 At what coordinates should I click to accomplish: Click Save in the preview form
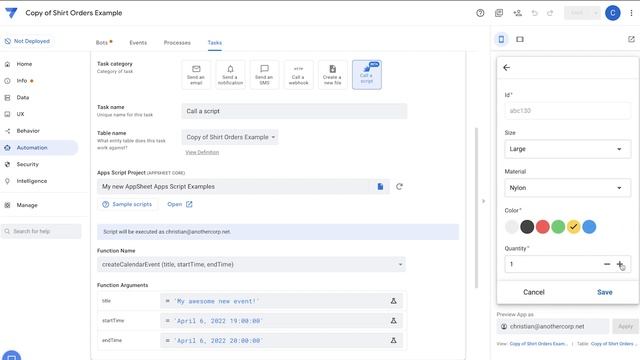(604, 292)
